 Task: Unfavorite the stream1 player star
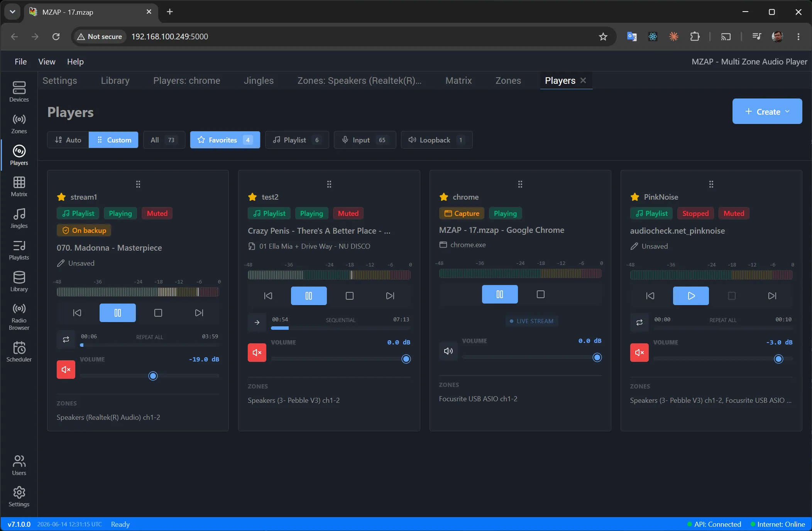coord(61,197)
